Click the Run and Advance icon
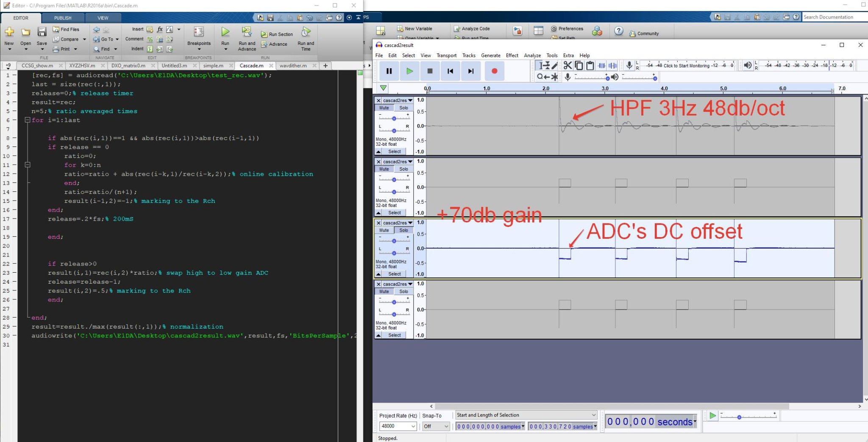The image size is (868, 442). (x=247, y=32)
